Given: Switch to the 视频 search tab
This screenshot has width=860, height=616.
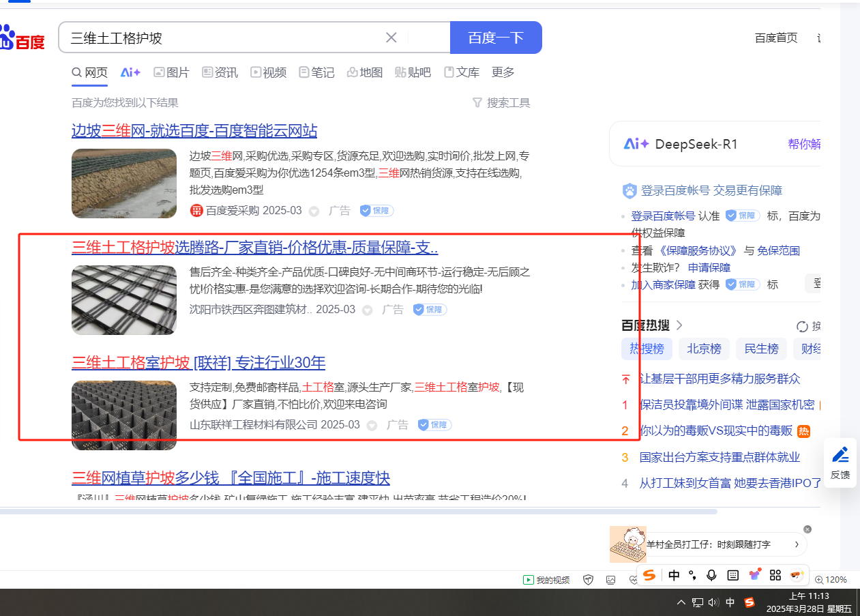Looking at the screenshot, I should 268,72.
